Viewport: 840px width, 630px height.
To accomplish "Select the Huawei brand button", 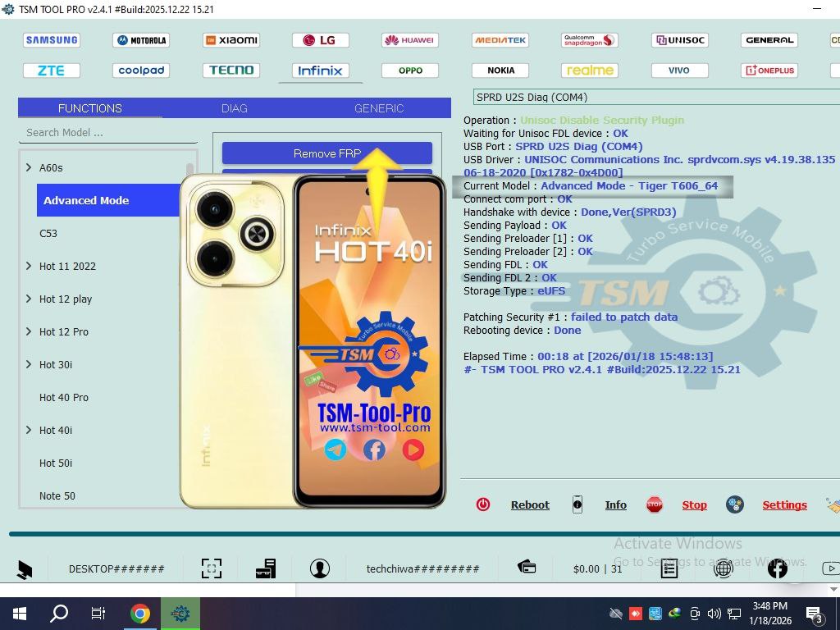I will (x=410, y=40).
